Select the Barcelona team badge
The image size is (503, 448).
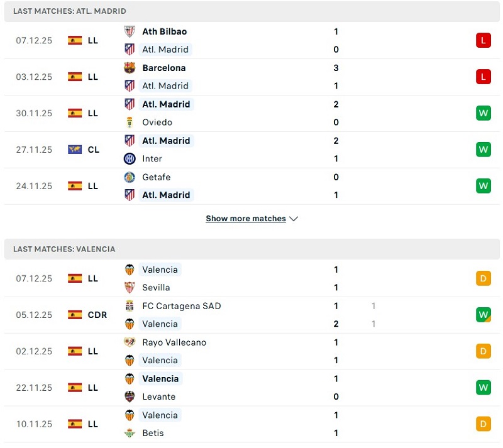click(130, 68)
